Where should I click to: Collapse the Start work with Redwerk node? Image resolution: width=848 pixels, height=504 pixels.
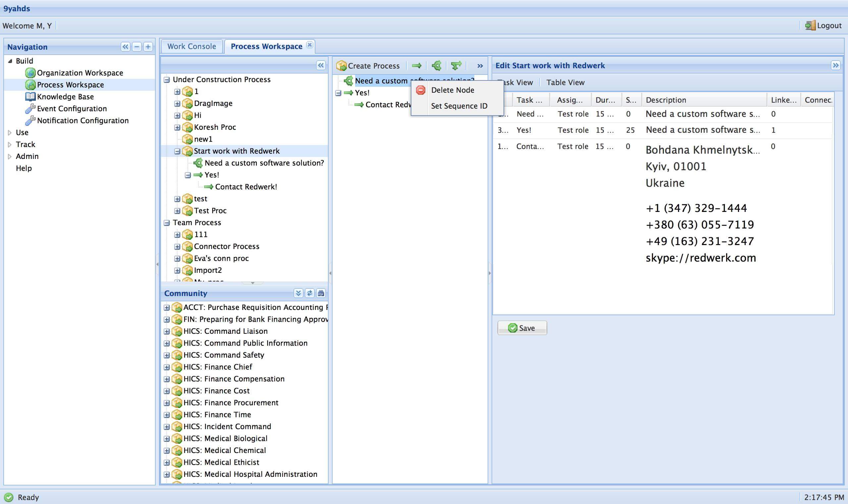point(177,151)
